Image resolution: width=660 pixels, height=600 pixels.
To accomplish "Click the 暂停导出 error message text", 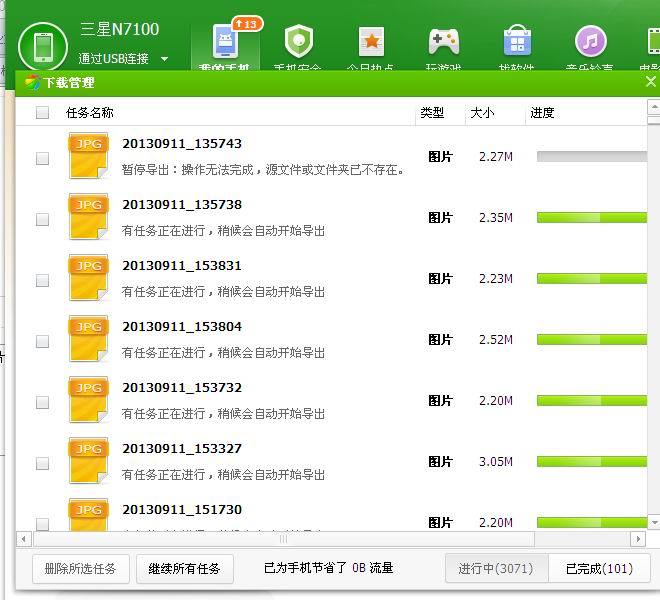I will [x=263, y=170].
